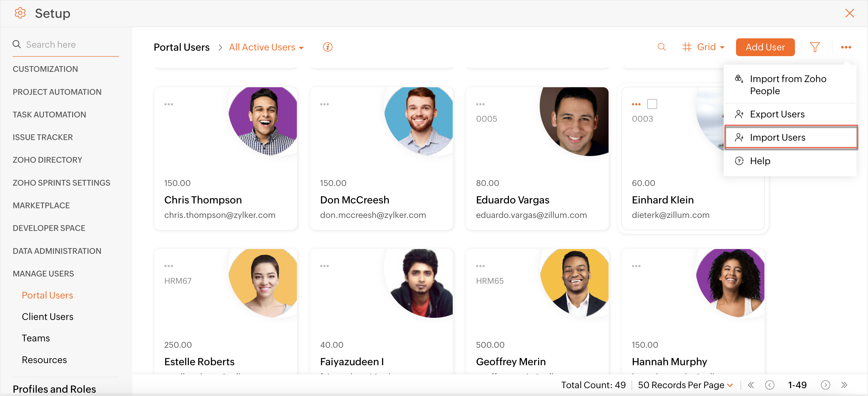Expand the All Active Users dropdown
Viewport: 868px width, 396px height.
(x=266, y=47)
